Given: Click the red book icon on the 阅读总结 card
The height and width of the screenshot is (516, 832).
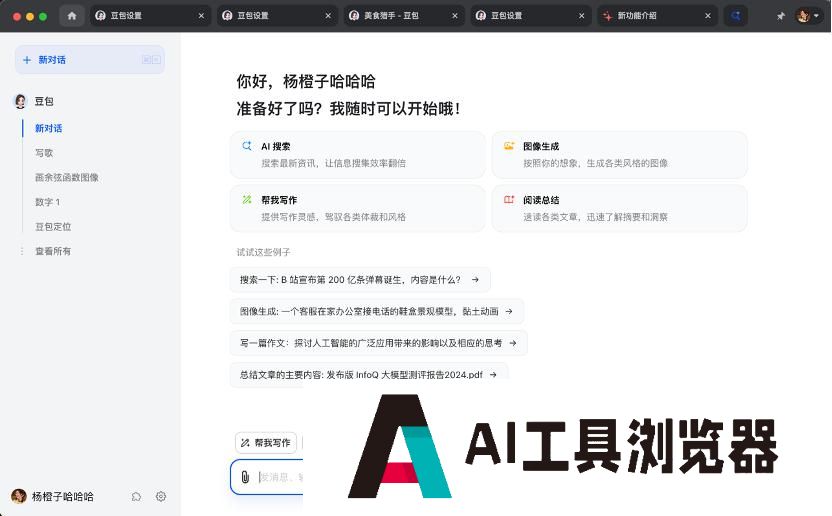Looking at the screenshot, I should pos(509,200).
